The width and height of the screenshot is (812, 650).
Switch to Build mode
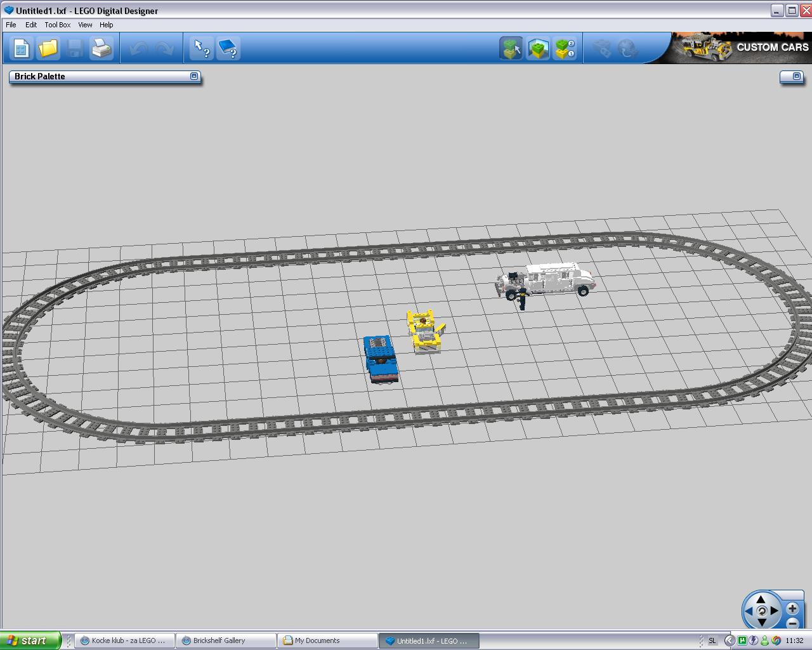click(511, 48)
